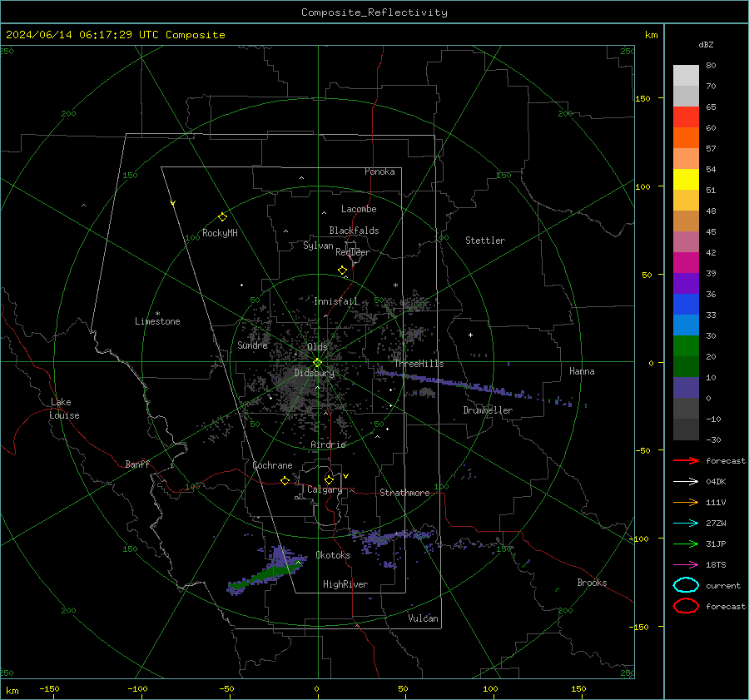Click the yellow diamond marker above Calgary
Viewport: 749px width, 700px height.
329,479
